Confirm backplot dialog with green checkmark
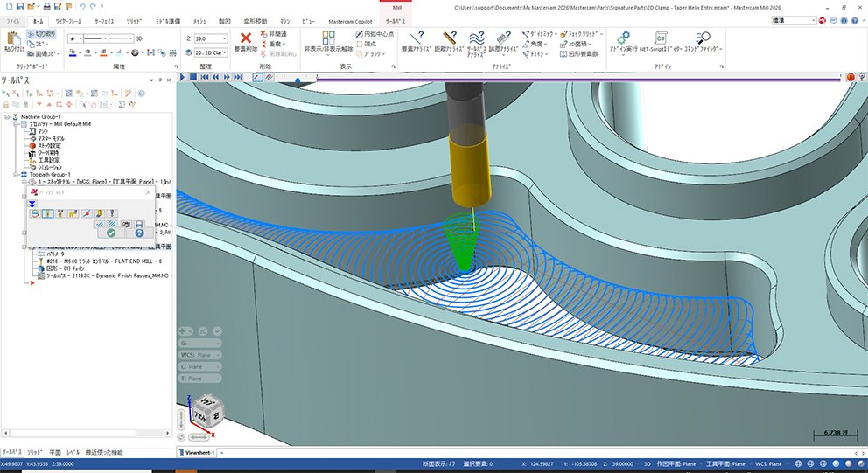 [x=110, y=233]
